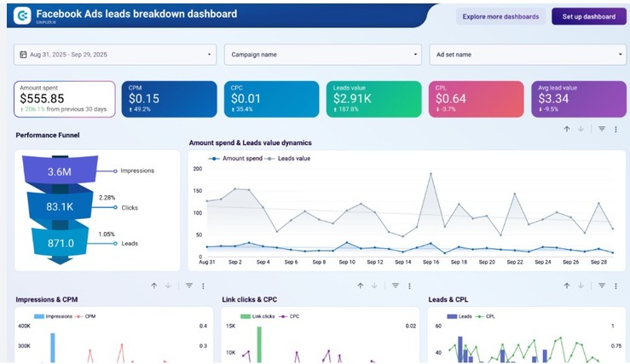Toggle CPL series in Leads chart legend
630x364 pixels.
[489, 315]
